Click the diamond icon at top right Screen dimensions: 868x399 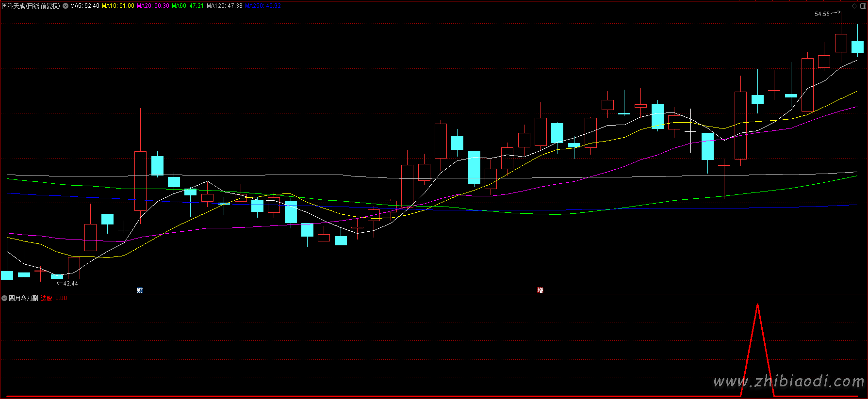click(854, 6)
